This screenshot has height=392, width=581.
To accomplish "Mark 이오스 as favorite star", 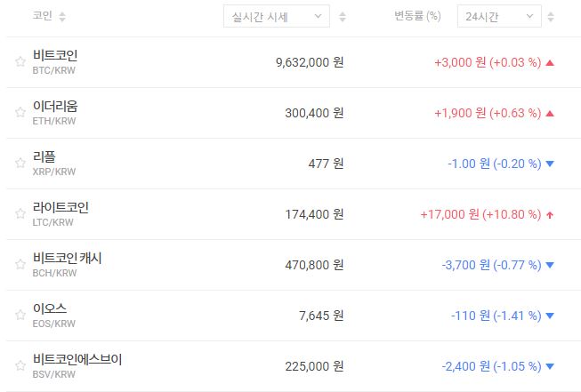I will click(20, 316).
